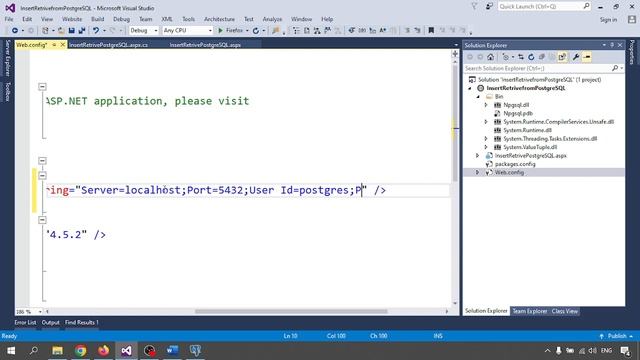Click the search magnifier in Solution Explorer
Screen dimensions: 640x360
tap(615, 68)
